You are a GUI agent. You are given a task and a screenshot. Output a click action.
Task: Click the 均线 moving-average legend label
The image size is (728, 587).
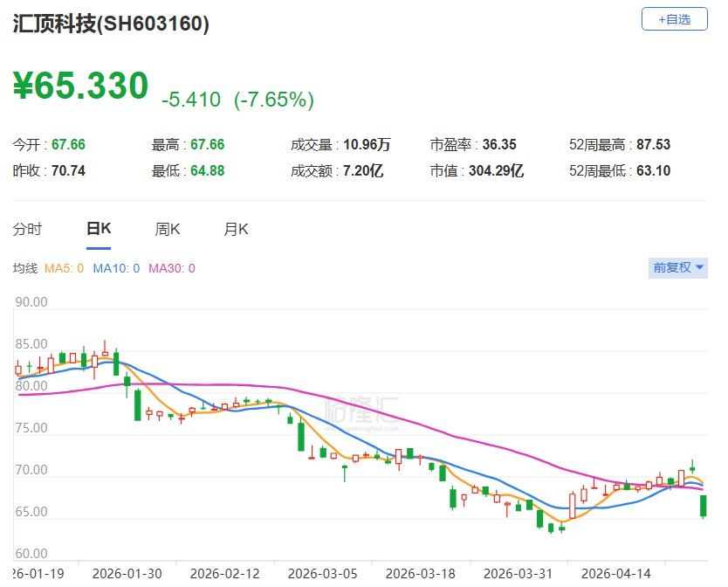click(x=27, y=268)
